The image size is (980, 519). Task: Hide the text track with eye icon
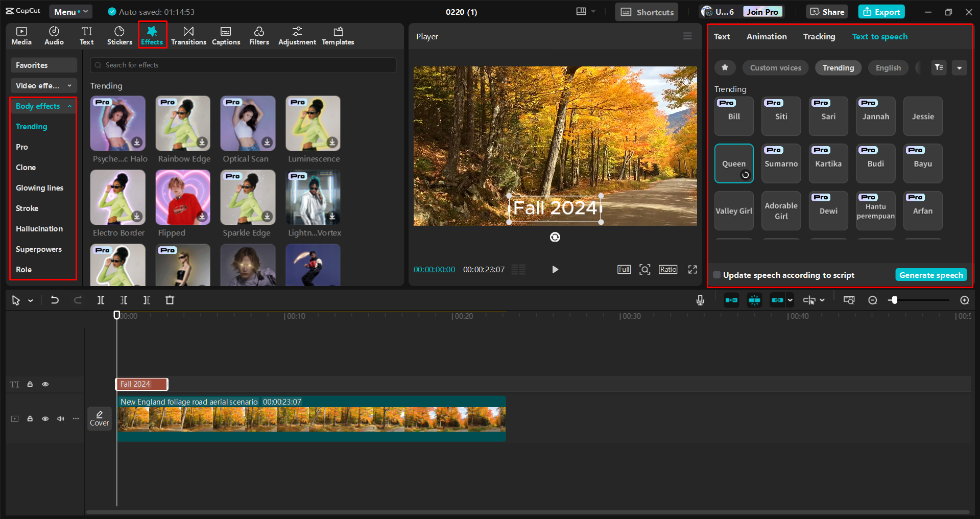coord(45,384)
